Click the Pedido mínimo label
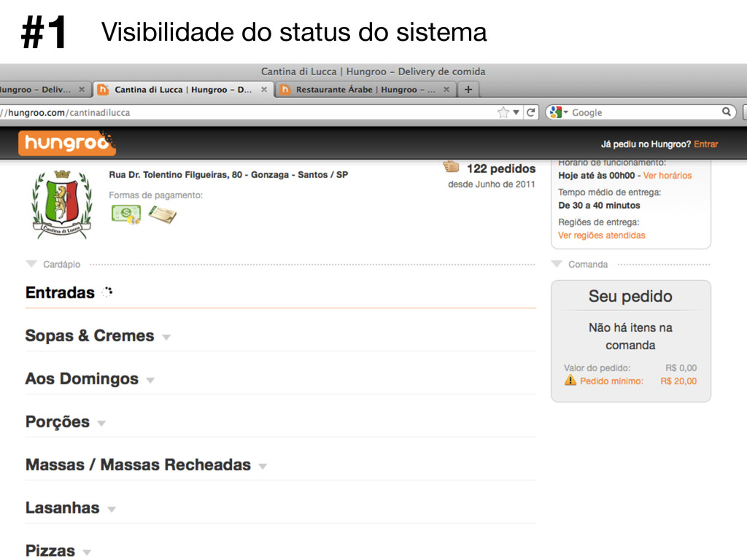 click(611, 381)
